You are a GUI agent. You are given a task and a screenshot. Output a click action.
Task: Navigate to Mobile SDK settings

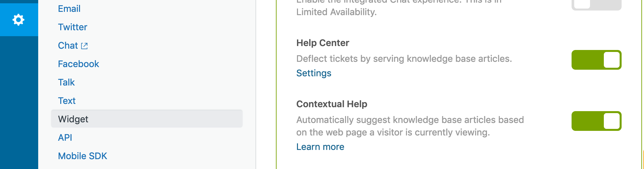[x=83, y=156]
